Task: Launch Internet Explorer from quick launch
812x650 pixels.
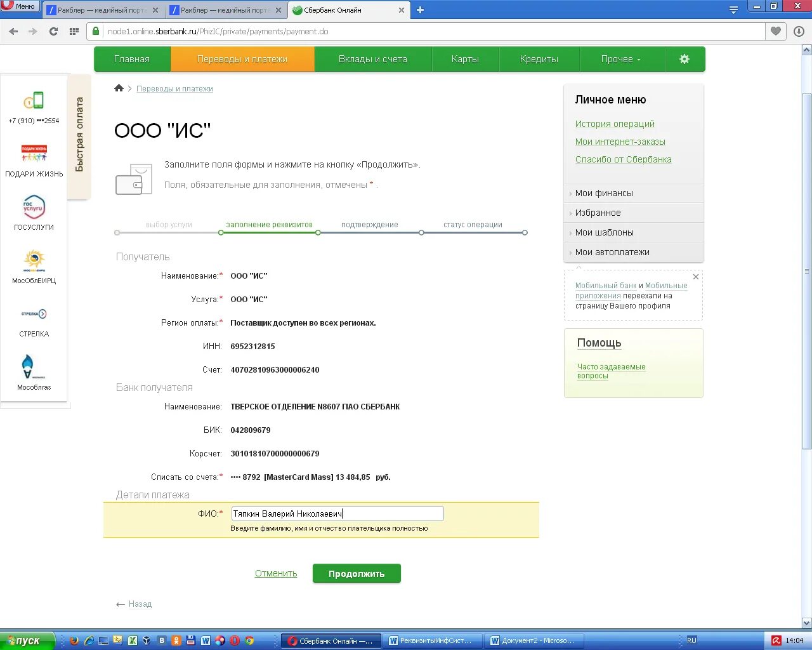Action: pyautogui.click(x=89, y=640)
